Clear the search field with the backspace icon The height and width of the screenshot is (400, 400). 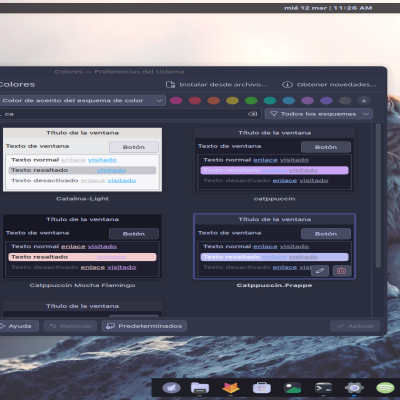[253, 114]
